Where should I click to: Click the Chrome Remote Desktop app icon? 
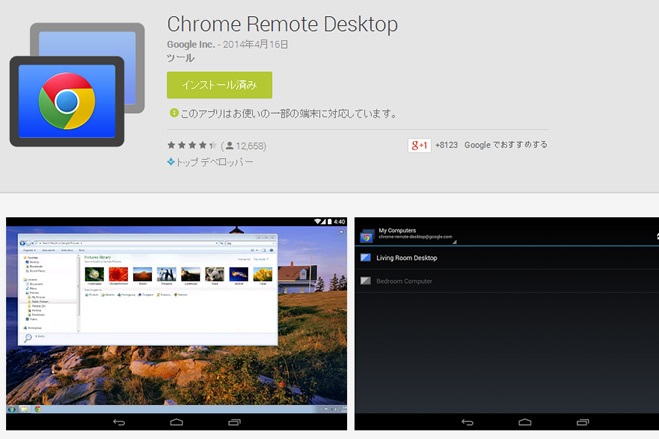pyautogui.click(x=77, y=84)
